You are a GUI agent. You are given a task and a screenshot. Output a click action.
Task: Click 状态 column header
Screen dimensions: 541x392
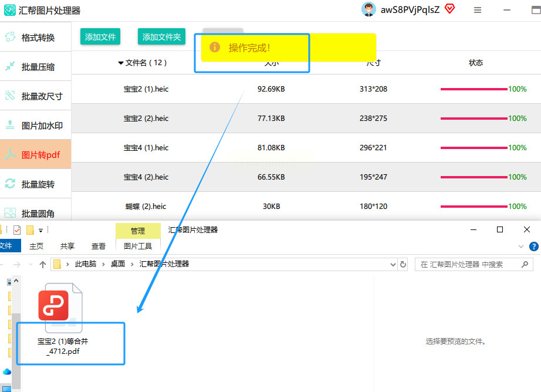pos(476,62)
